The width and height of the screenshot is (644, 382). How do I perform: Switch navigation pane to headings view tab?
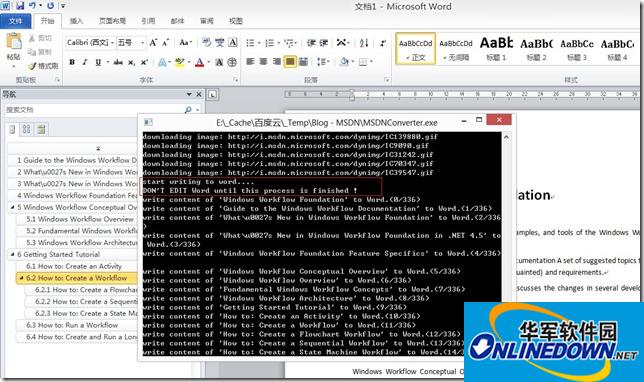tap(12, 129)
